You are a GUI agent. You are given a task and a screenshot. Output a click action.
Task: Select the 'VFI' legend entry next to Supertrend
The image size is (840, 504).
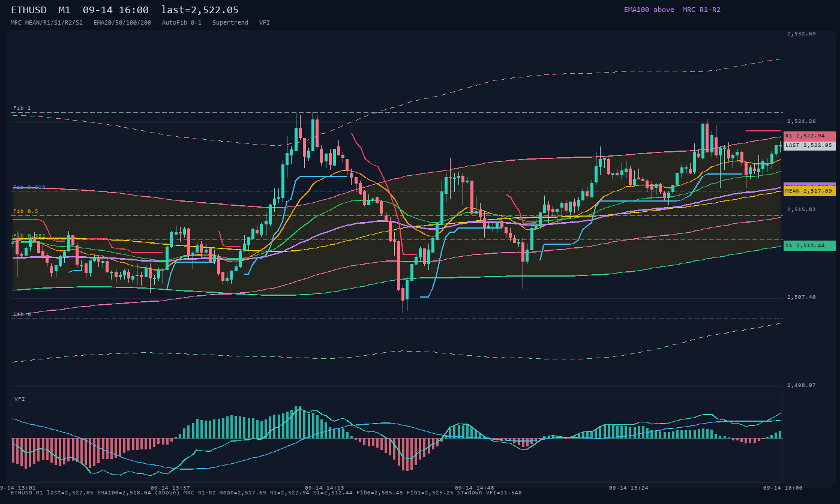point(265,22)
